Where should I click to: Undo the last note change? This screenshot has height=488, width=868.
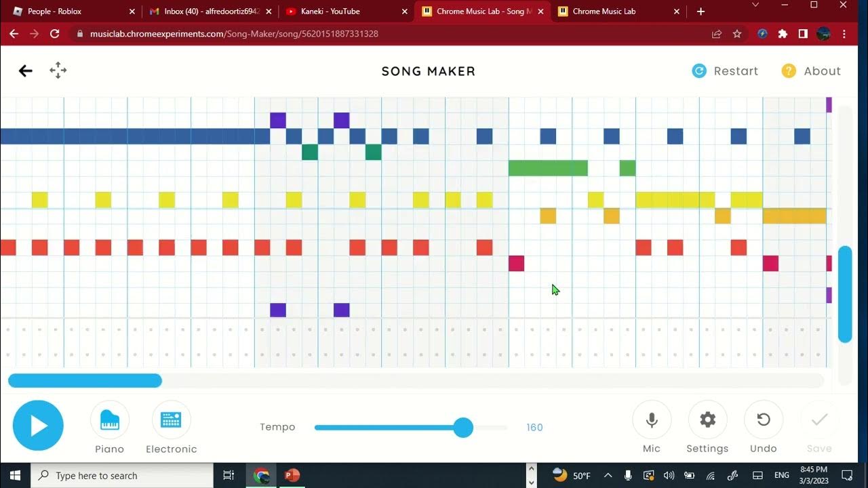764,427
